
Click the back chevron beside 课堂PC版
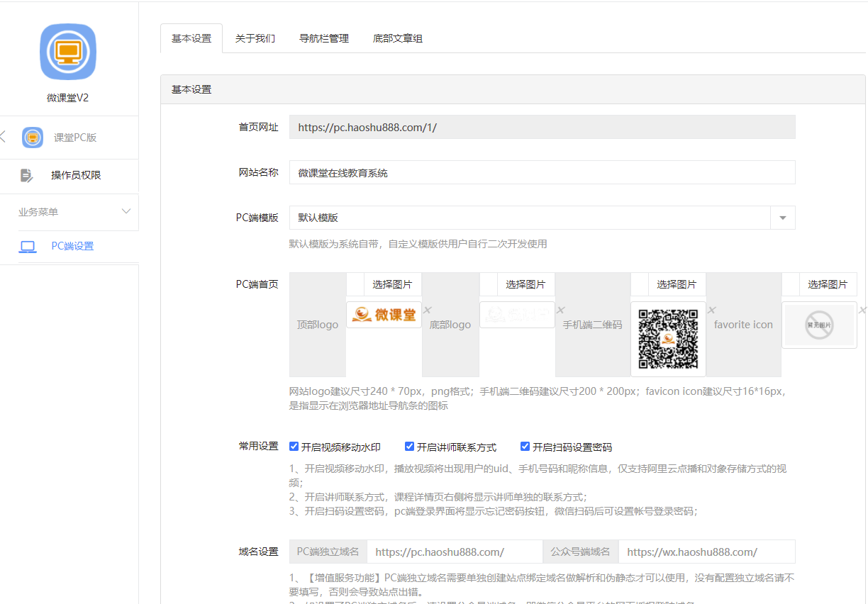click(3, 137)
